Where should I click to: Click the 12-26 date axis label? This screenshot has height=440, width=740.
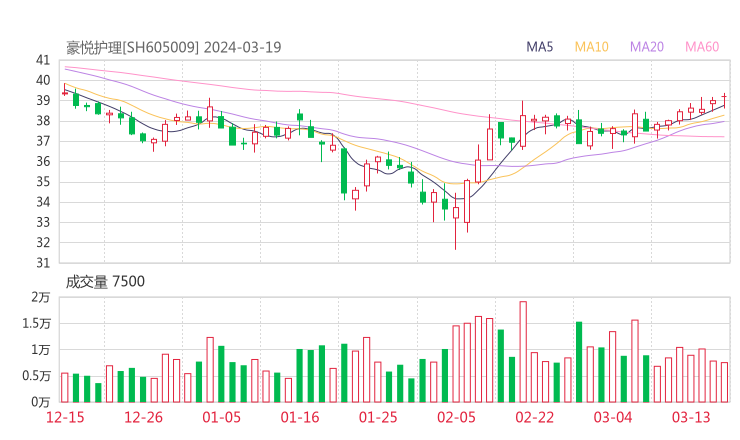coord(143,417)
